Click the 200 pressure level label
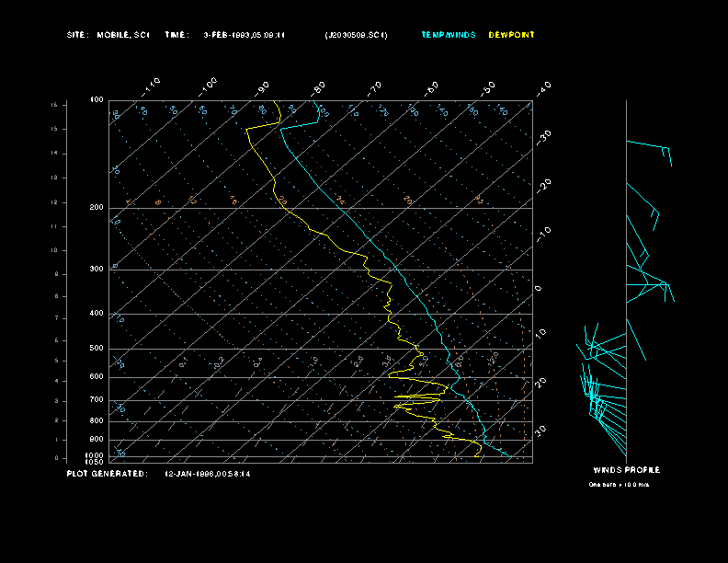 tap(97, 208)
